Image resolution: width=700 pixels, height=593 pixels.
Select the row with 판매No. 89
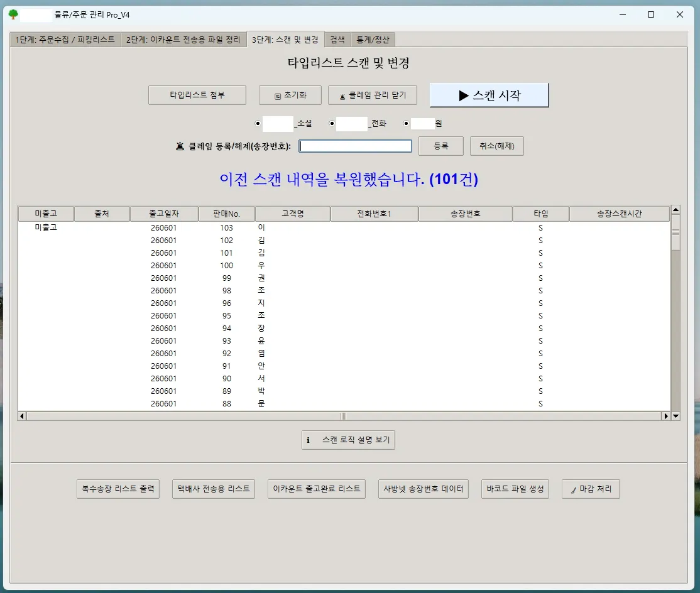click(344, 391)
